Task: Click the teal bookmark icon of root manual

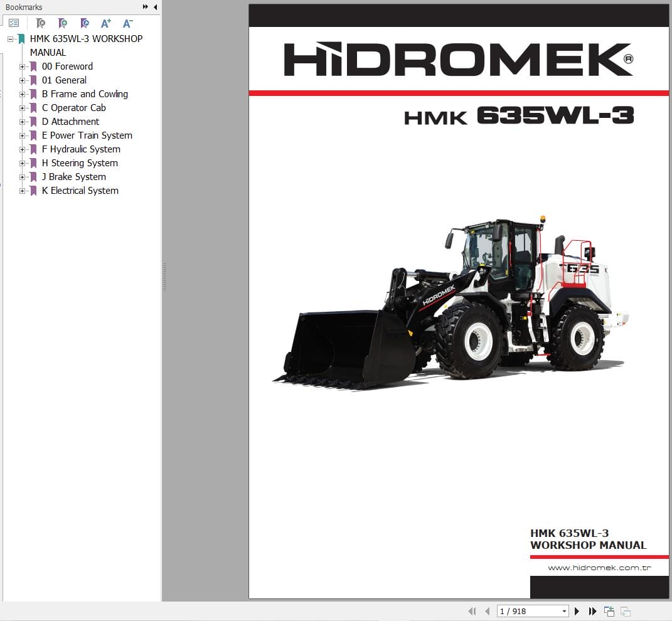Action: 21,39
